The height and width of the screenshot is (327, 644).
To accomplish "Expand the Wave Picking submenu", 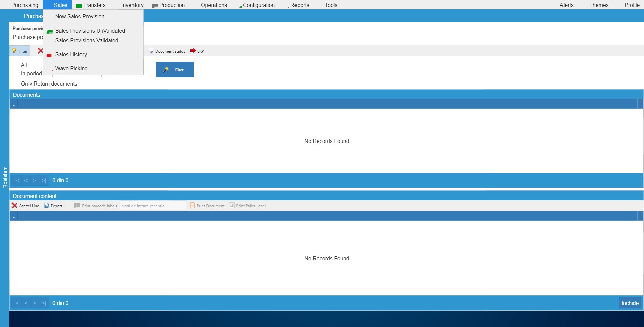I will [71, 68].
